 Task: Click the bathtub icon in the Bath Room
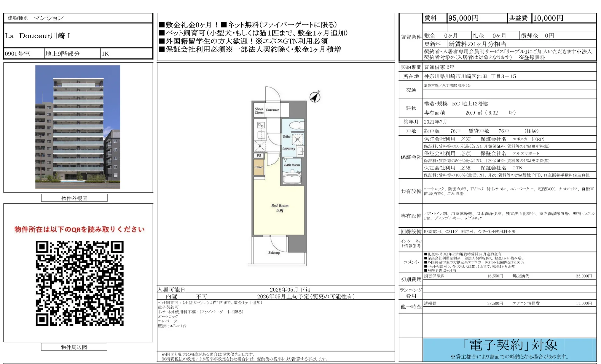click(292, 179)
